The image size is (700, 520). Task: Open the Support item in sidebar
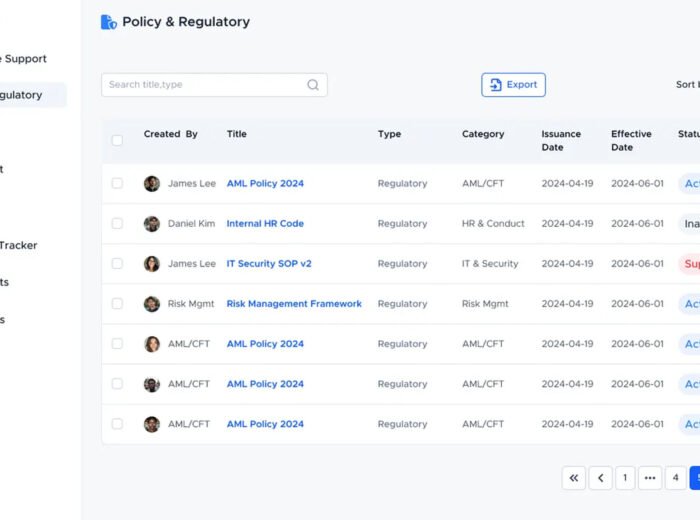tap(23, 59)
